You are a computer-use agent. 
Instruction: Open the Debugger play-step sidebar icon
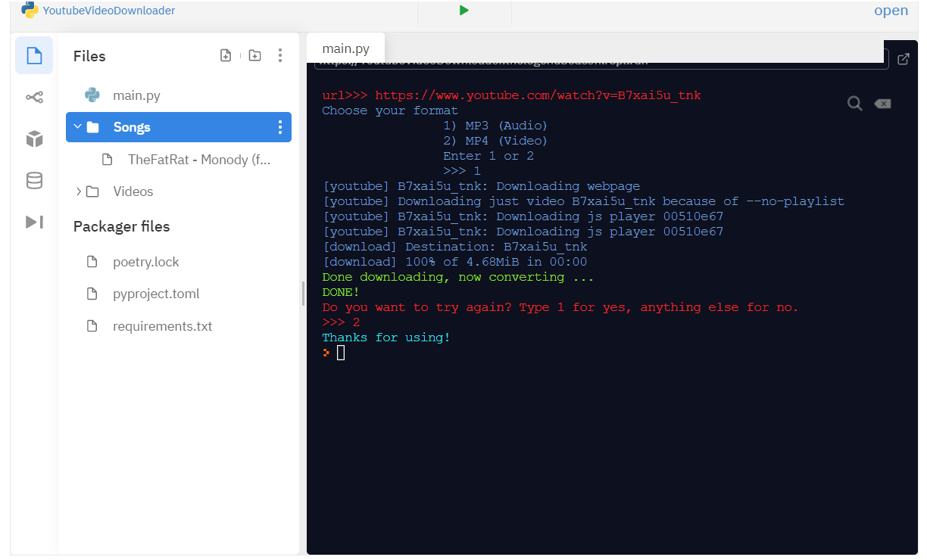point(34,222)
